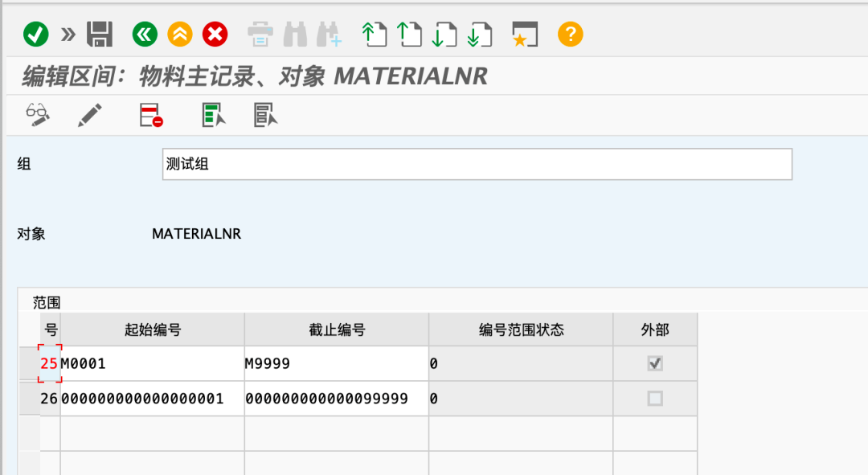Image resolution: width=868 pixels, height=475 pixels.
Task: Click the red Cancel X icon
Action: (215, 35)
